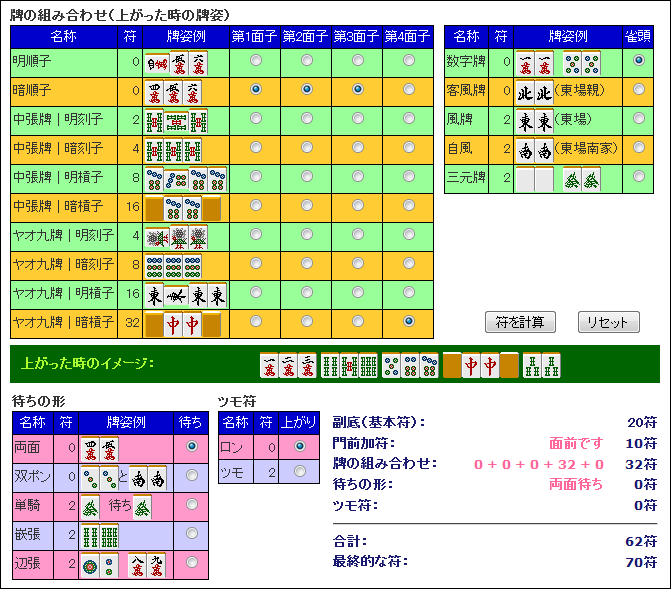Click the 合計 62符 value
This screenshot has height=589, width=671.
tap(641, 541)
